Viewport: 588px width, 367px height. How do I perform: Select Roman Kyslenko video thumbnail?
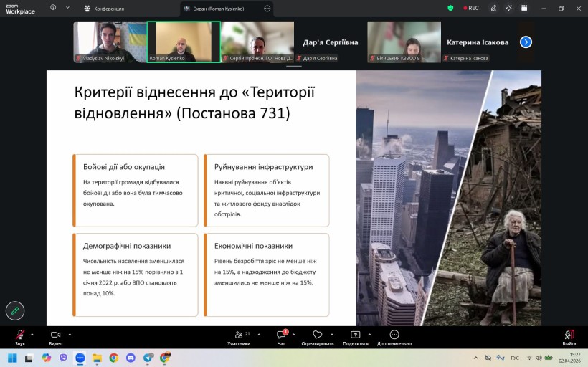click(184, 42)
